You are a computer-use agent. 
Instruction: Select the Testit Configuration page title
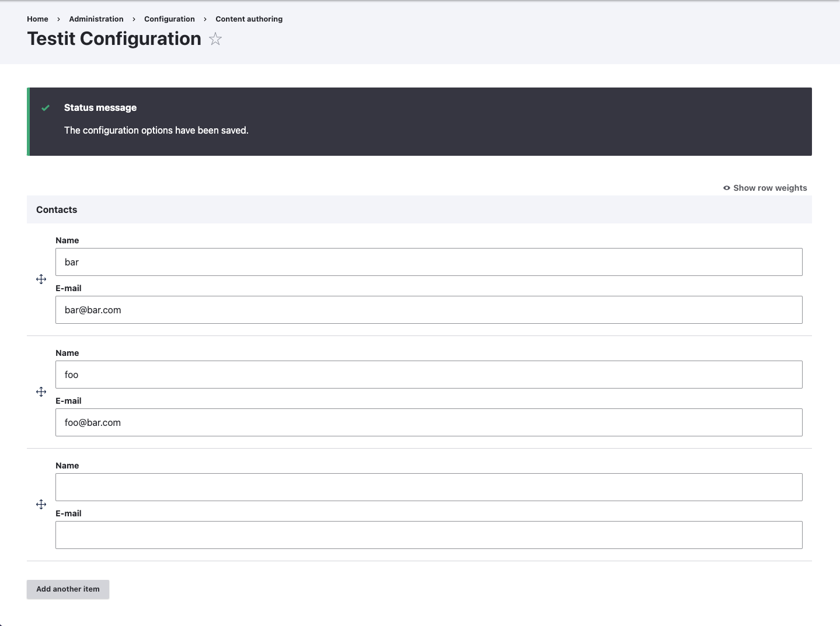point(113,39)
